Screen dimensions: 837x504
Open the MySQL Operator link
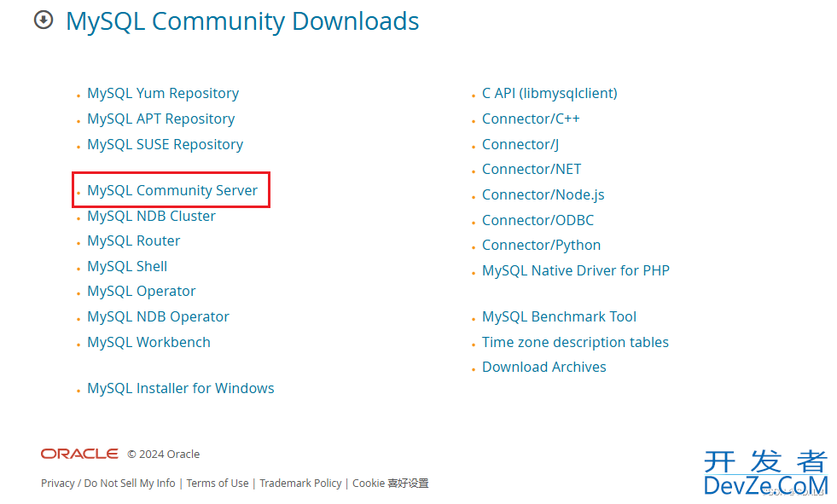[141, 291]
